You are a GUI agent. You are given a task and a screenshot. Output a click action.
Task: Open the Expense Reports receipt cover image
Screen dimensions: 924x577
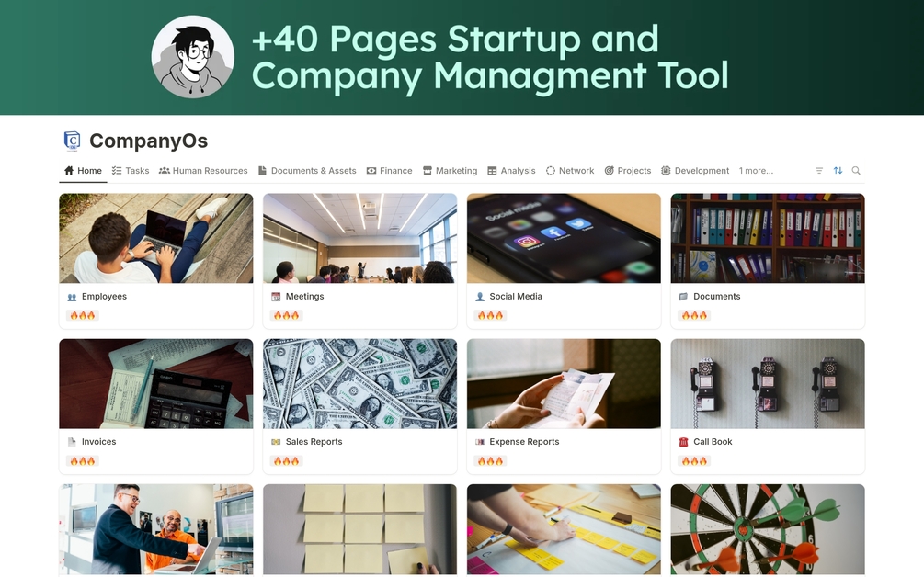click(564, 384)
